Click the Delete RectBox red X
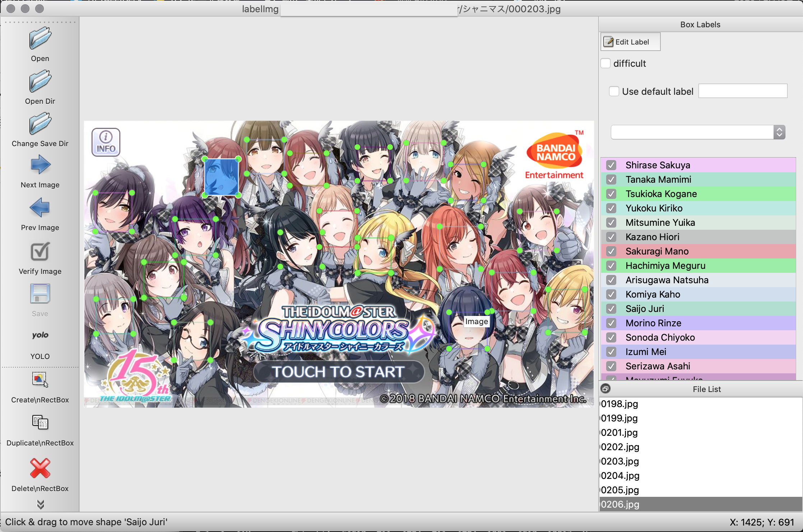Image resolution: width=803 pixels, height=532 pixels. pos(40,468)
